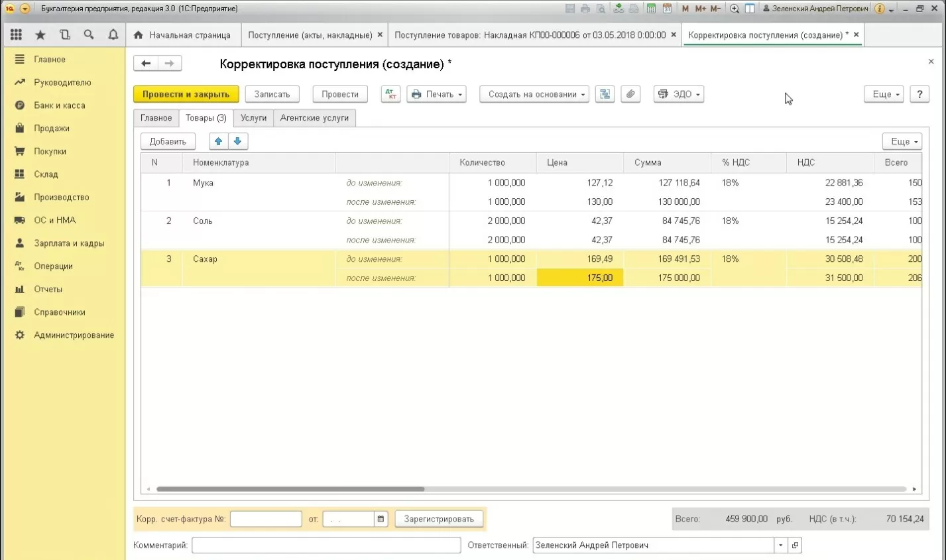Screen dimensions: 946x560
Task: Click the Комментарий input field
Action: click(x=326, y=545)
